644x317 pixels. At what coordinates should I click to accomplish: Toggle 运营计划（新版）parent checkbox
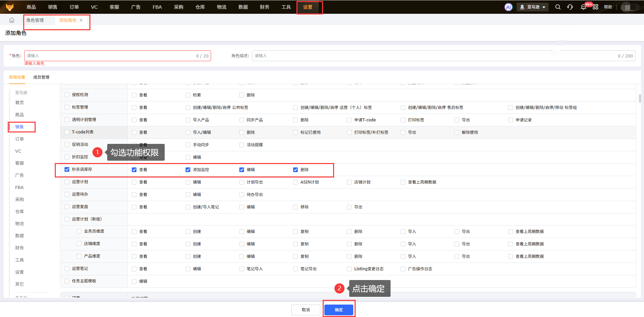[67, 219]
